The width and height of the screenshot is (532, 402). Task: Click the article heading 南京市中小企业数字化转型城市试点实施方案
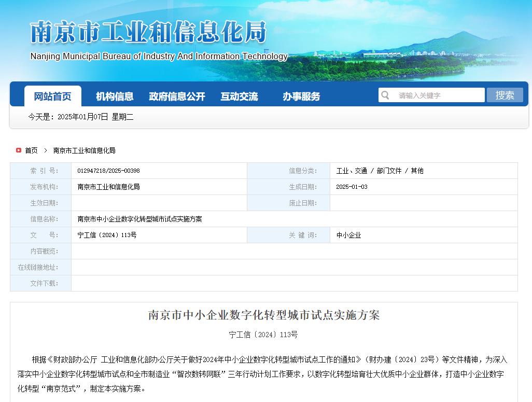[x=264, y=315]
